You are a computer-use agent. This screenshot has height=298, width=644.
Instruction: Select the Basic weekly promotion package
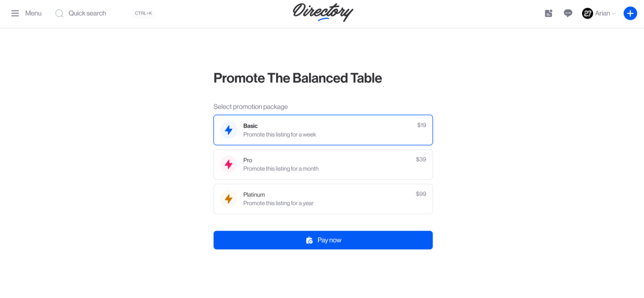[323, 130]
